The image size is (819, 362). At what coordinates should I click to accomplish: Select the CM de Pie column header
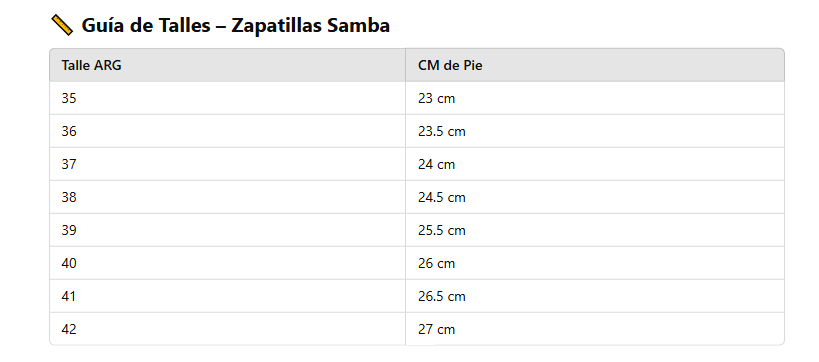pyautogui.click(x=595, y=65)
